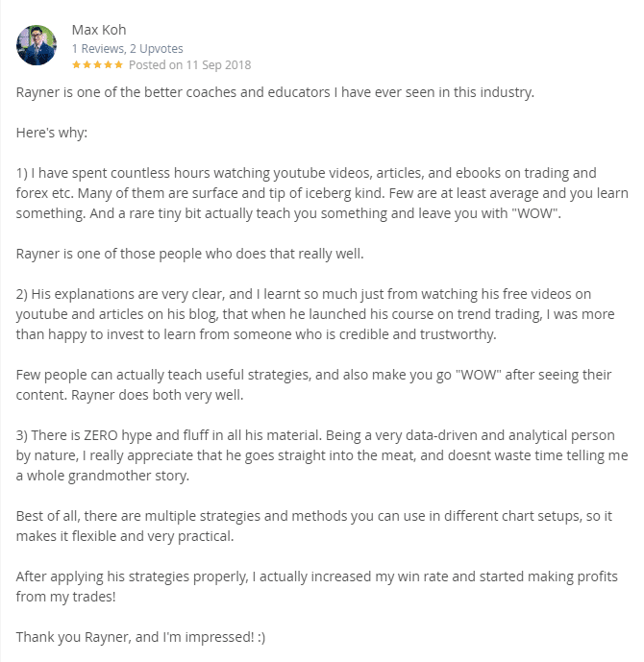Viewport: 644px width, 662px height.
Task: Click the second gold rating star
Action: [87, 64]
